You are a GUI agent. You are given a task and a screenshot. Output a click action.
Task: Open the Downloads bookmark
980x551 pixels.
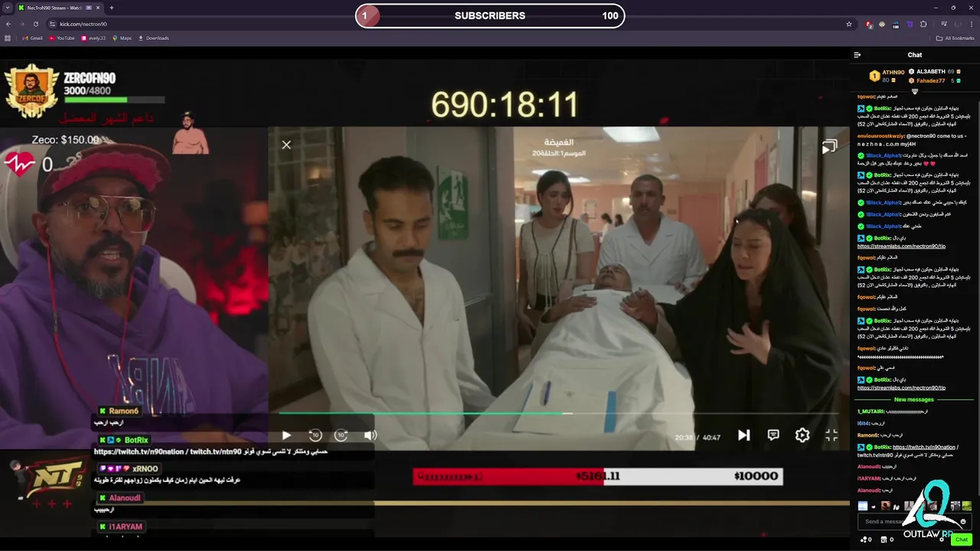click(153, 38)
